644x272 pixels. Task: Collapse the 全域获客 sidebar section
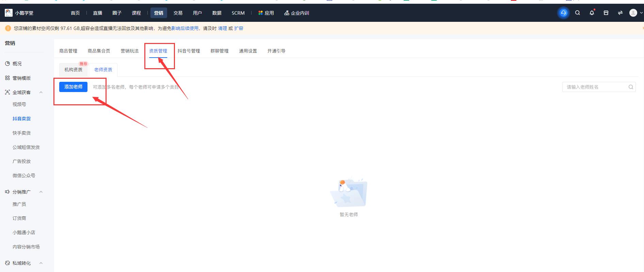point(41,92)
